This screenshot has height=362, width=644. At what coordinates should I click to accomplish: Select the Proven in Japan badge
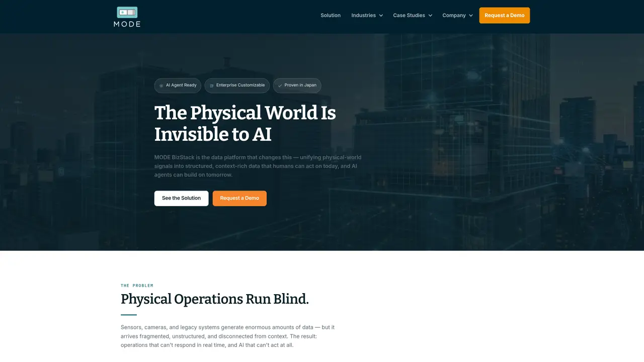coord(297,85)
